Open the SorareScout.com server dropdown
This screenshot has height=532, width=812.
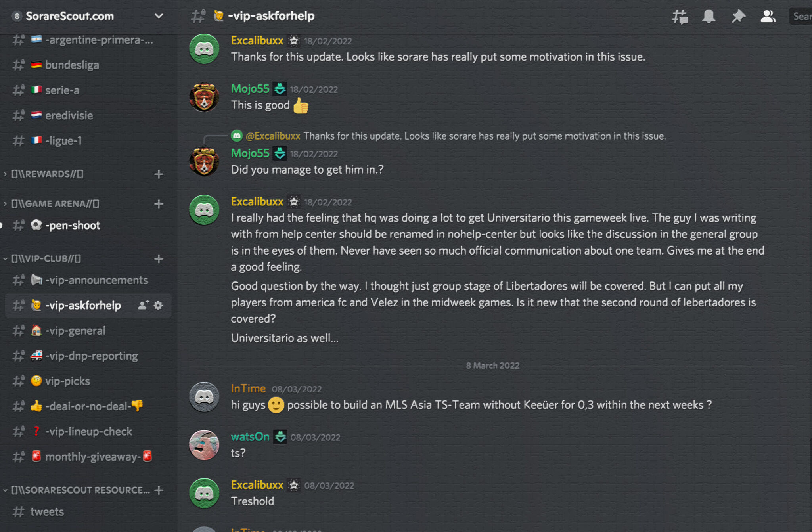(159, 16)
